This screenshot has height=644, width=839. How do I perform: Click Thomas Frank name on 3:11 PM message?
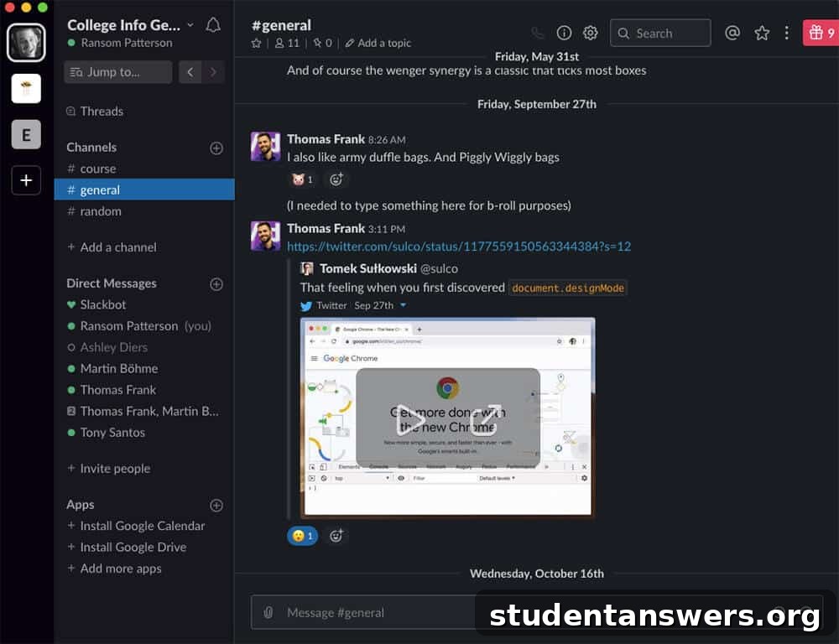coord(326,228)
